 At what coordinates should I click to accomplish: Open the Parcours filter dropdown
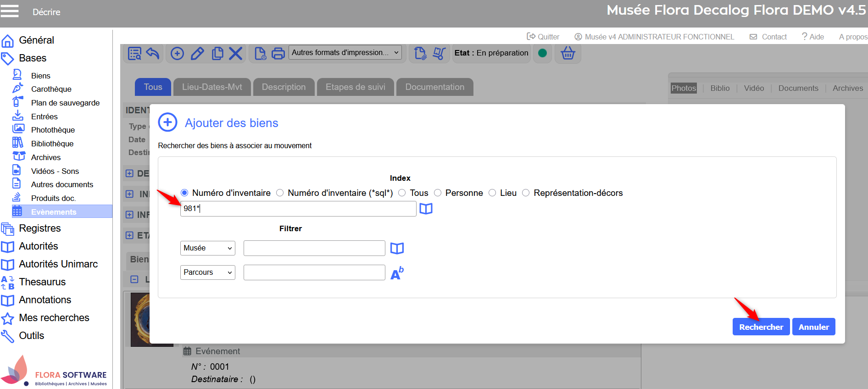tap(207, 272)
